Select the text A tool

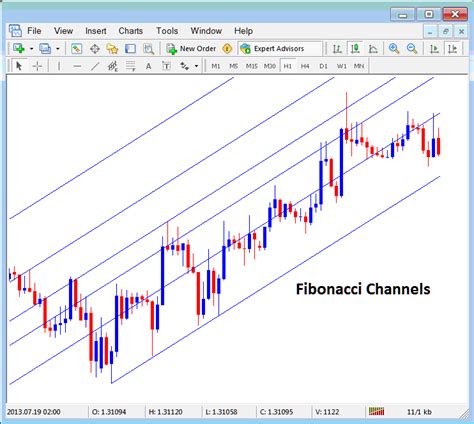coord(148,66)
